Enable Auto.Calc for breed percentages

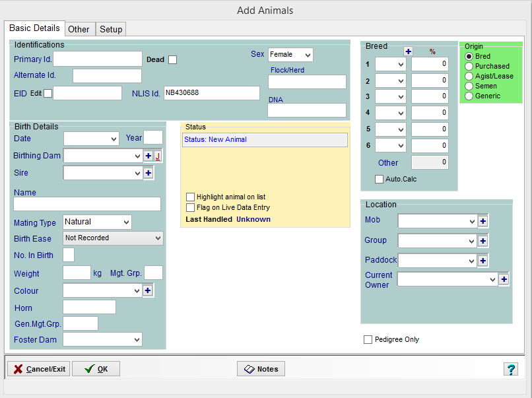[x=379, y=179]
